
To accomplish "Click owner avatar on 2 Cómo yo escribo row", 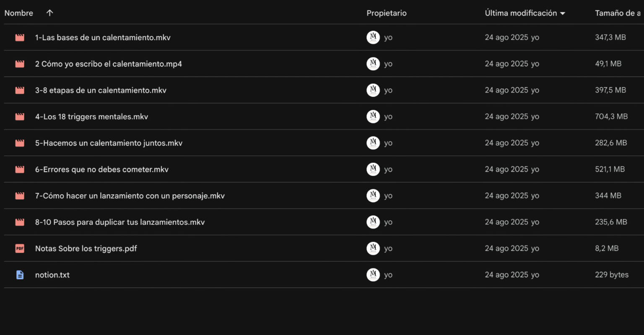I will [373, 64].
